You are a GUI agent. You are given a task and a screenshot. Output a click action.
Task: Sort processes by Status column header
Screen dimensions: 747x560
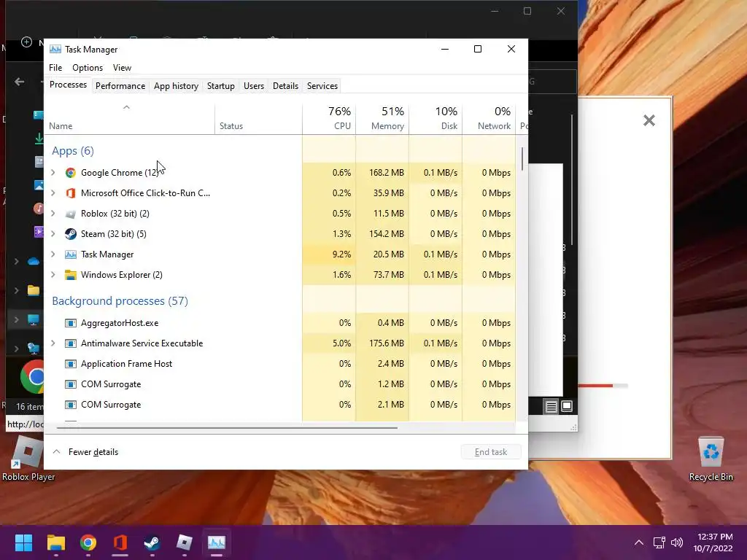[258, 118]
